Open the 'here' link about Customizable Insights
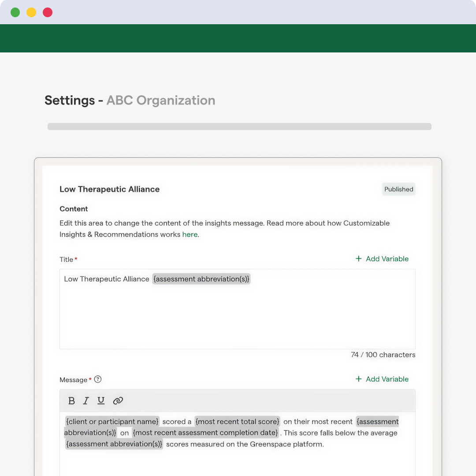The image size is (476, 476). pyautogui.click(x=190, y=234)
